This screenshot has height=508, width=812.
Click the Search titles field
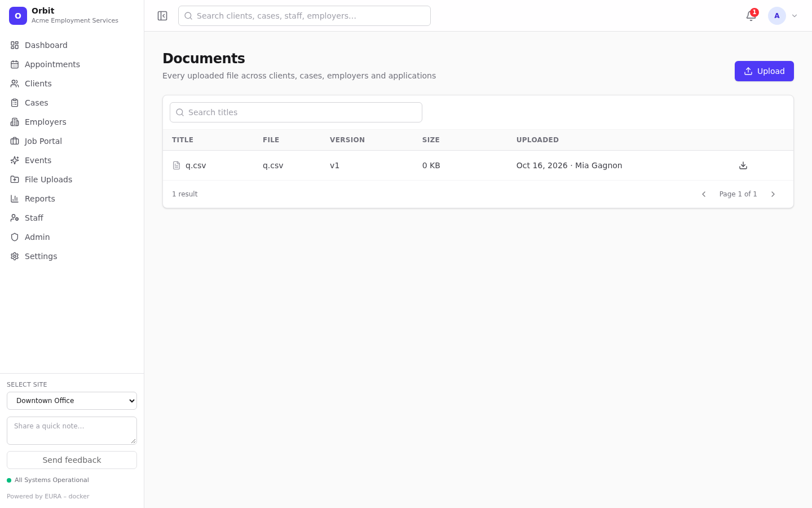[296, 112]
